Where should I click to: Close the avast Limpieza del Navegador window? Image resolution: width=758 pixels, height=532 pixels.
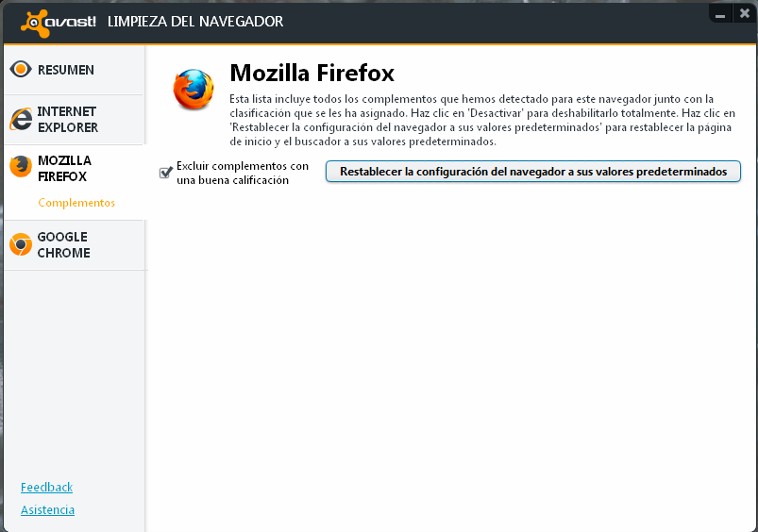745,13
